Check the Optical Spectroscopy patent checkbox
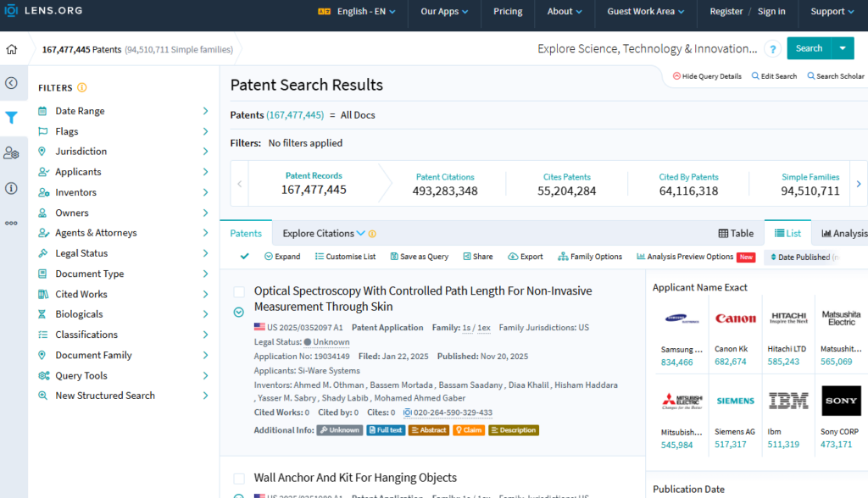 (239, 292)
